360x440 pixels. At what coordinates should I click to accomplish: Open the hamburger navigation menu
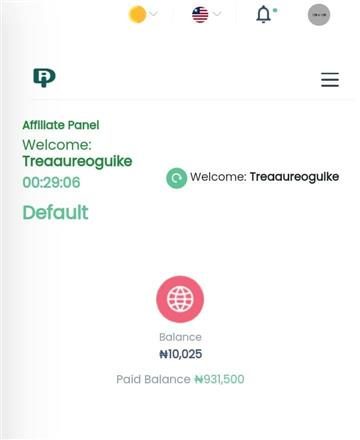(330, 80)
